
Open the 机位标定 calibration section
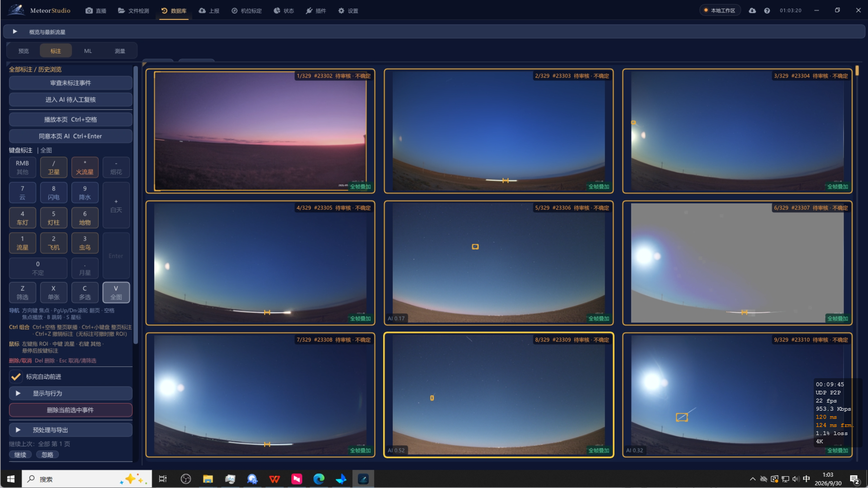coord(246,11)
